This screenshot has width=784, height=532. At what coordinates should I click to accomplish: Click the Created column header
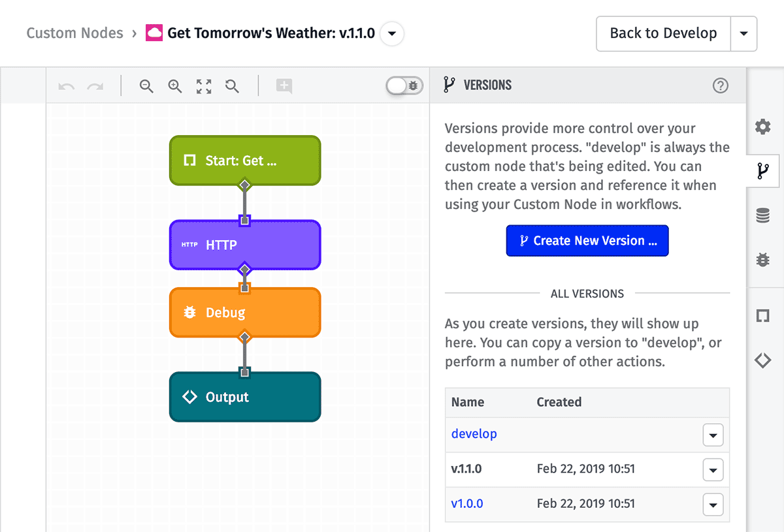(x=559, y=402)
